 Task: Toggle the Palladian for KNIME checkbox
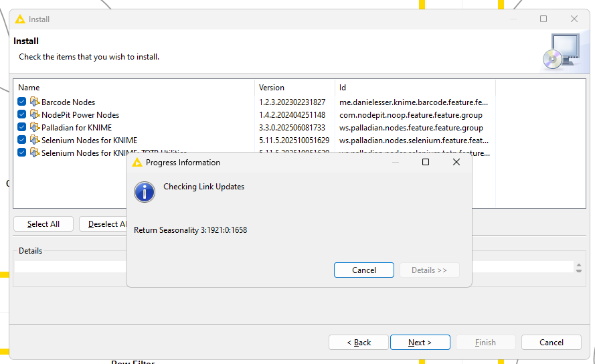[22, 128]
